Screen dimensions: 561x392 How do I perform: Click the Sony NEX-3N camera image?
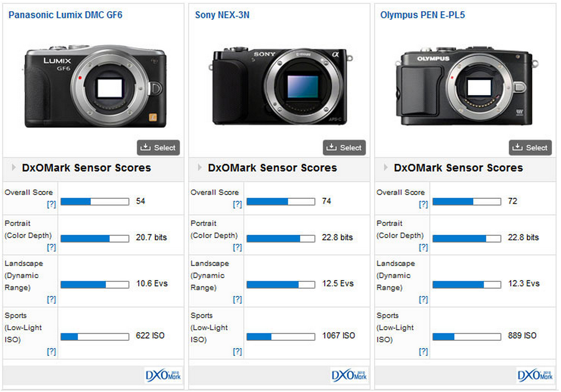280,86
